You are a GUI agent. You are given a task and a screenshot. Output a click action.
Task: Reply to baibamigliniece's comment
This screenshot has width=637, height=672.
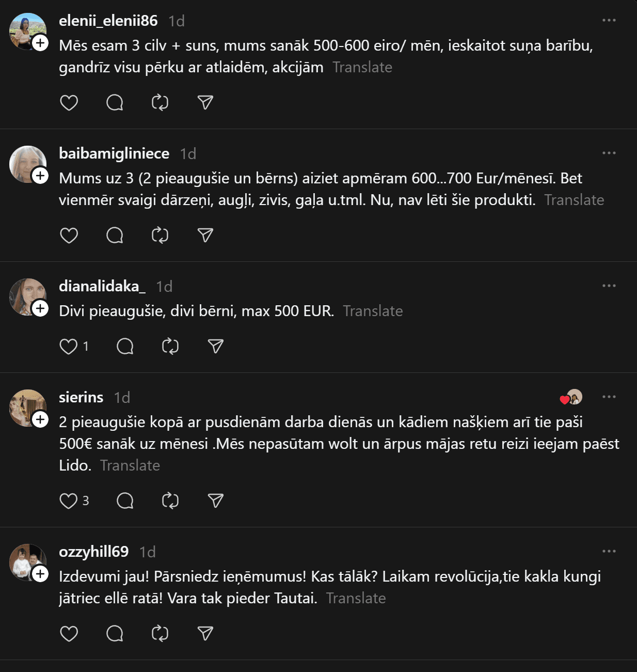pyautogui.click(x=115, y=236)
